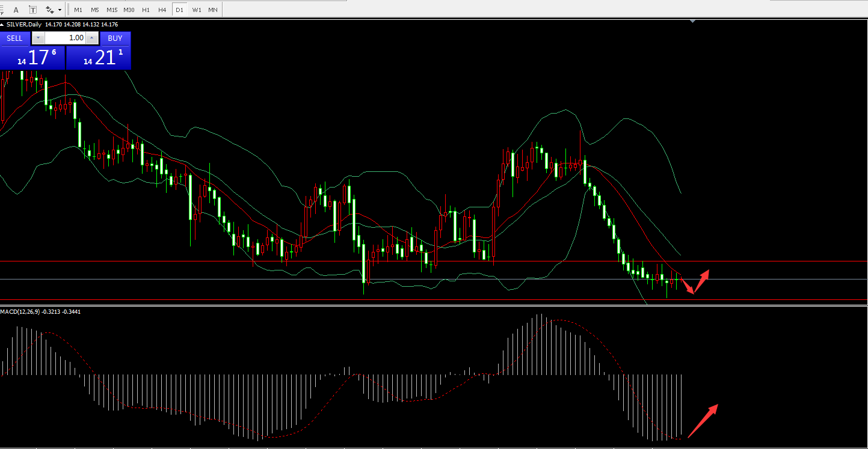Click the SELL button
The image size is (868, 449).
14,38
